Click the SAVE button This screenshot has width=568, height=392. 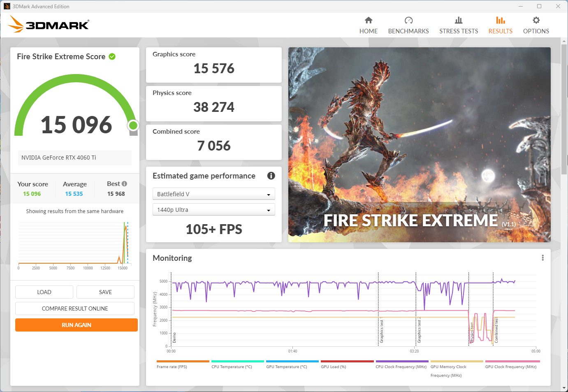point(105,292)
